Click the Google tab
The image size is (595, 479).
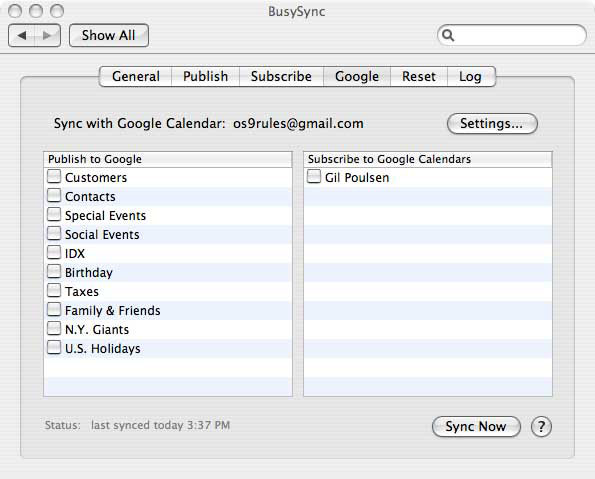tap(357, 76)
